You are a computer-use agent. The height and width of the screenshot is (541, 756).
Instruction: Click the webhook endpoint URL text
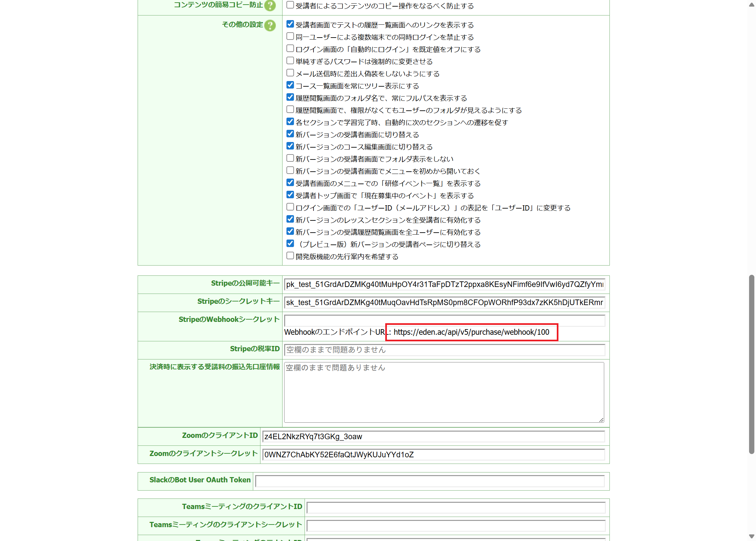(x=472, y=332)
